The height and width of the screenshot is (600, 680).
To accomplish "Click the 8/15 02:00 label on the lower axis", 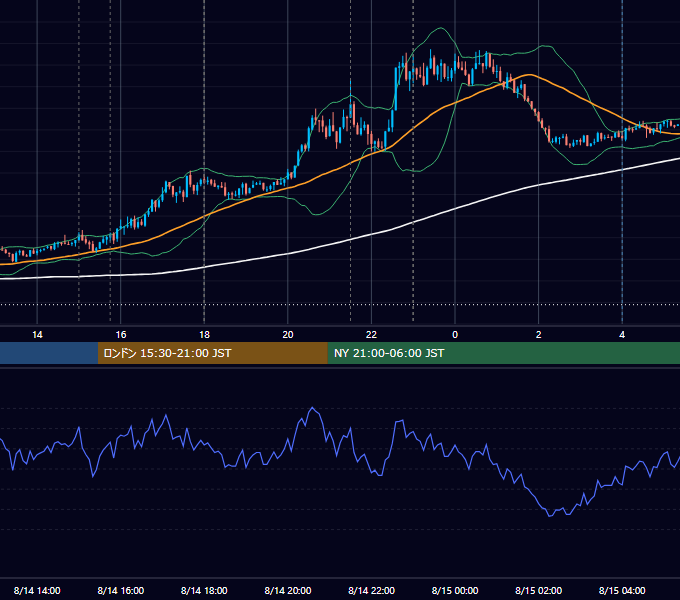I will (x=539, y=590).
